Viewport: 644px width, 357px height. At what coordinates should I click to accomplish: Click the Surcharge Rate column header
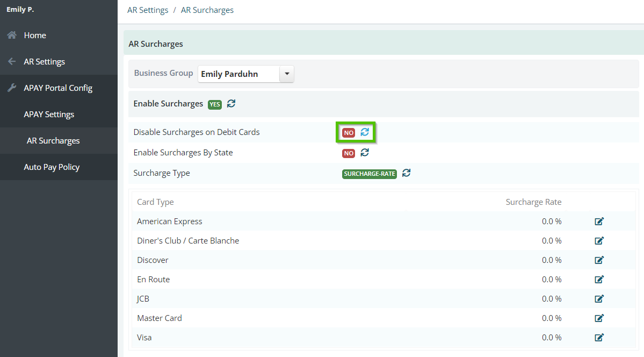click(x=533, y=202)
